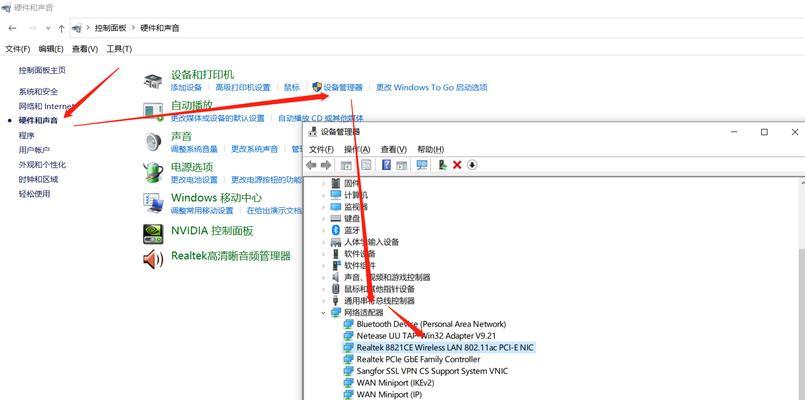Click the Up arrow beside address bar
This screenshot has width=805, height=400.
pos(62,28)
